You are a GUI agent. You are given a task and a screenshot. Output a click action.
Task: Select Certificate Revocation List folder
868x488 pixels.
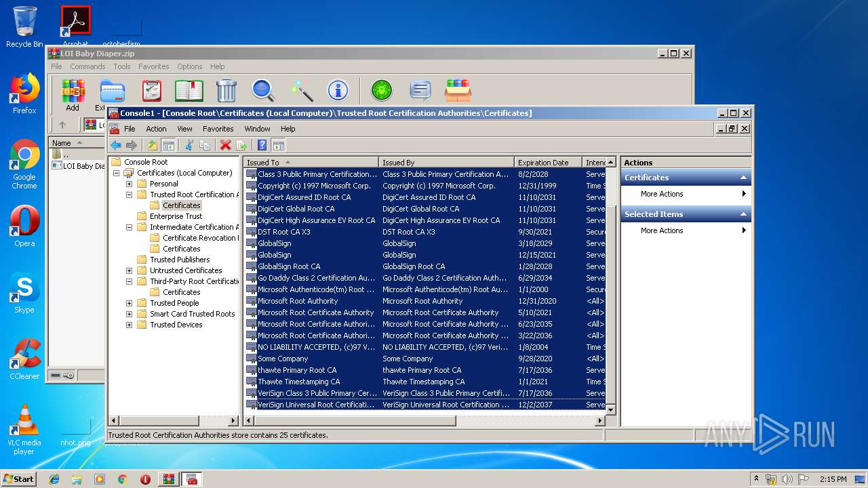coord(199,238)
